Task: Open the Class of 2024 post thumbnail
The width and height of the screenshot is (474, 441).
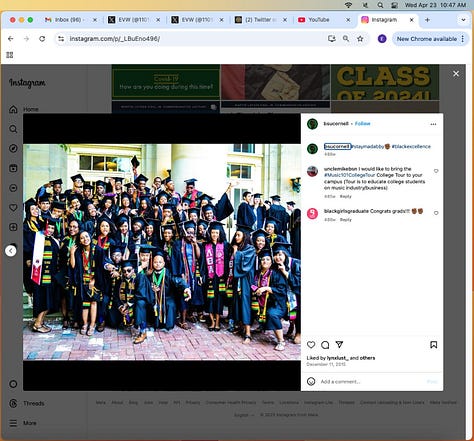Action: [x=385, y=83]
